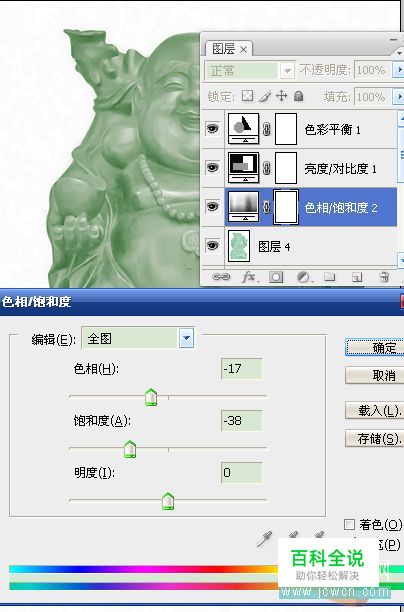Click the link layers icon
The image size is (404, 612).
click(x=221, y=277)
